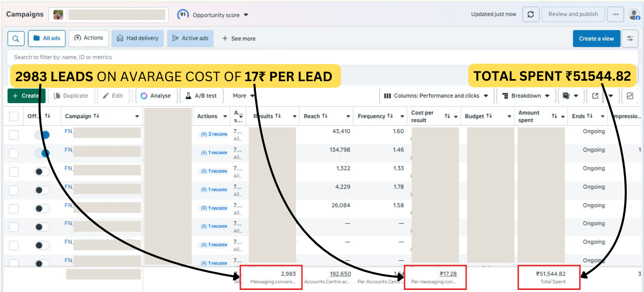Enable the third campaign toggle

coord(42,172)
